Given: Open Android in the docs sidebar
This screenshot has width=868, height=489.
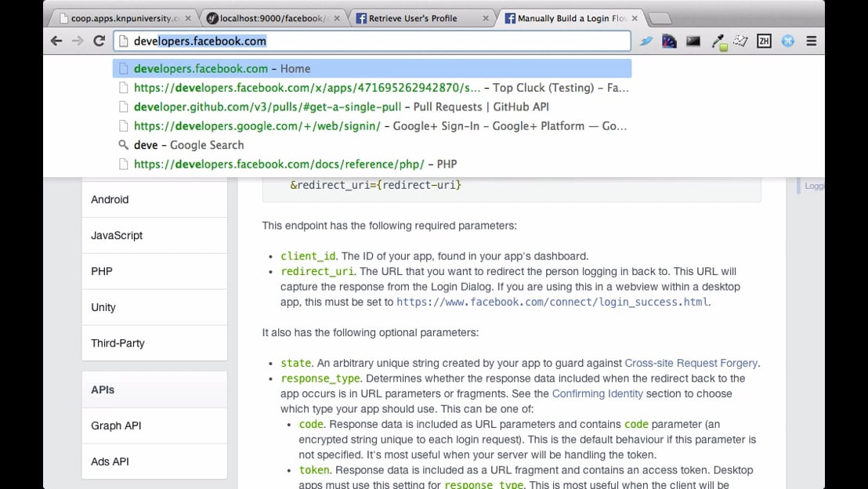Looking at the screenshot, I should (x=154, y=199).
